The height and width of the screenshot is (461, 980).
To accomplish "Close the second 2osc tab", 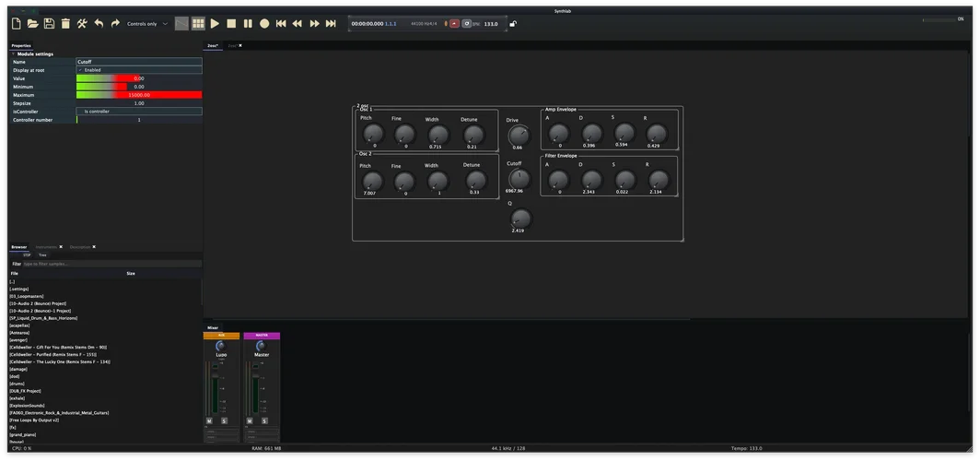I will (240, 46).
